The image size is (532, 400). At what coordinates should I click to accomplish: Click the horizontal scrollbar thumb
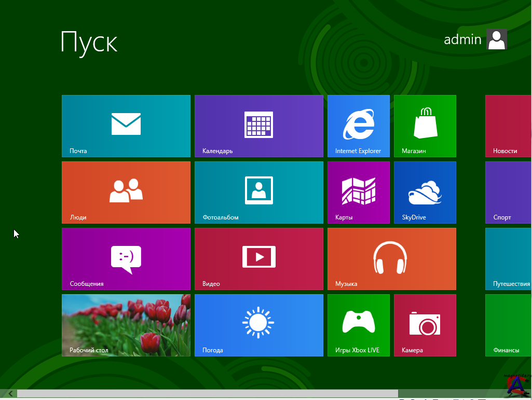point(208,394)
